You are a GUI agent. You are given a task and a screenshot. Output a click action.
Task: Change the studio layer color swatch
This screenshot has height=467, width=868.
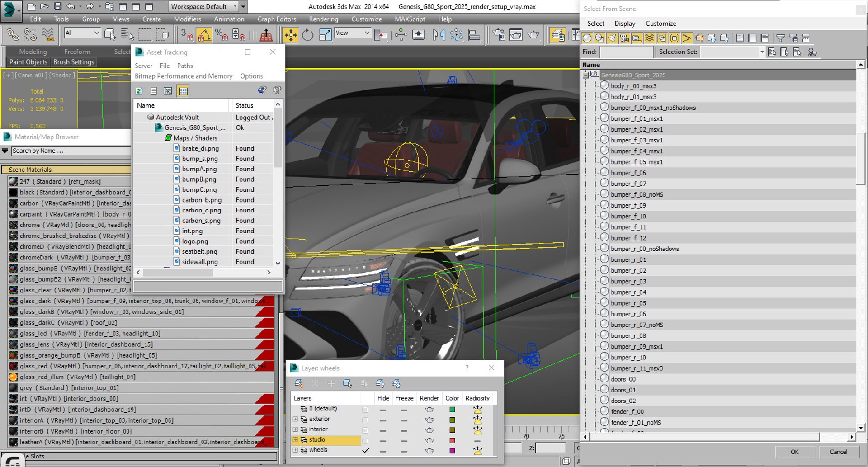click(x=452, y=441)
